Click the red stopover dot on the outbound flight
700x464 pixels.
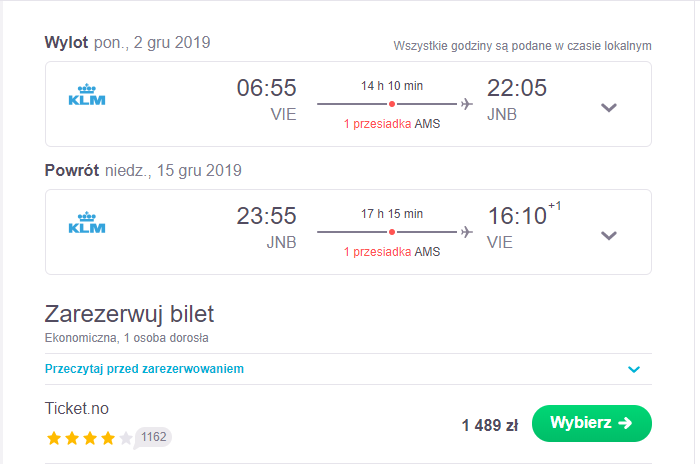tap(392, 104)
